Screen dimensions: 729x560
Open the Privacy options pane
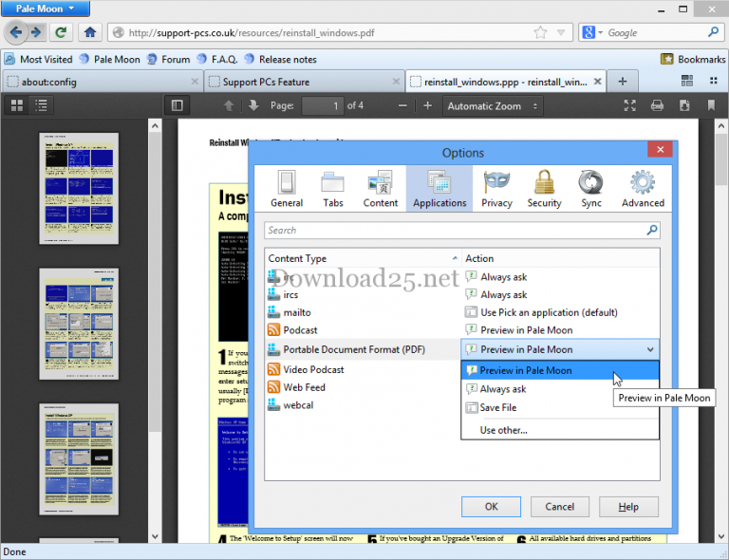tap(496, 189)
